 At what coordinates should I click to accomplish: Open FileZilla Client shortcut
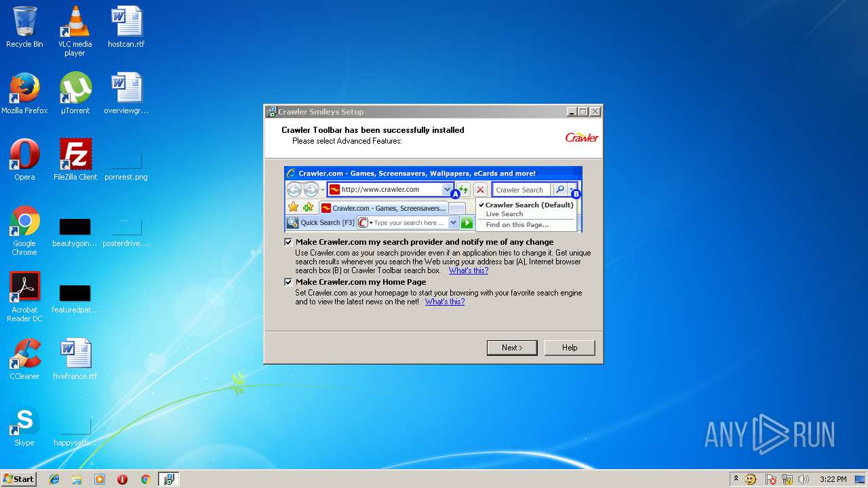75,160
